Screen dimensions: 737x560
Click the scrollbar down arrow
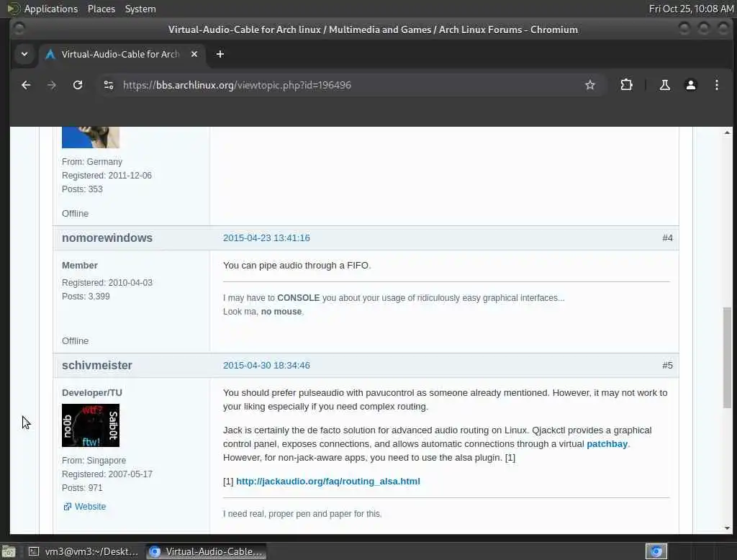coord(727,528)
